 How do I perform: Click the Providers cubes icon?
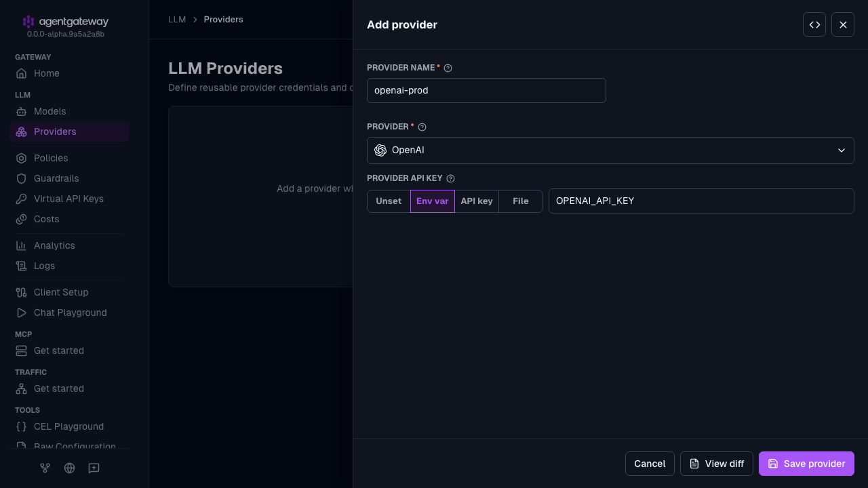pos(21,131)
